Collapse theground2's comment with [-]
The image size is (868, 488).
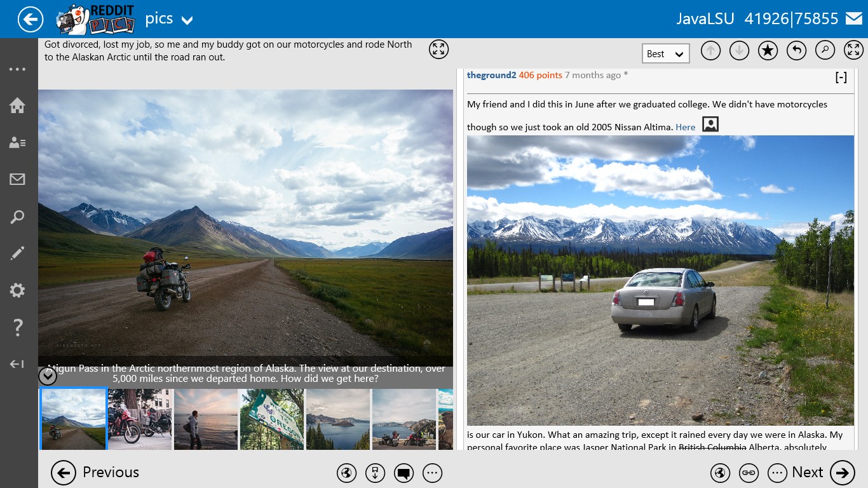point(841,78)
